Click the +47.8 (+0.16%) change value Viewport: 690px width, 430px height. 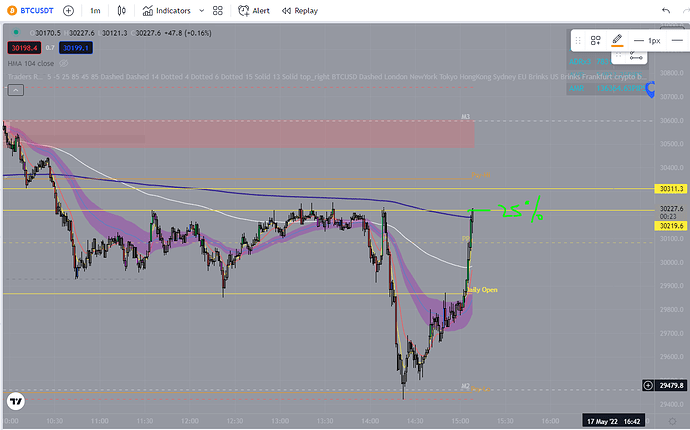pos(188,33)
